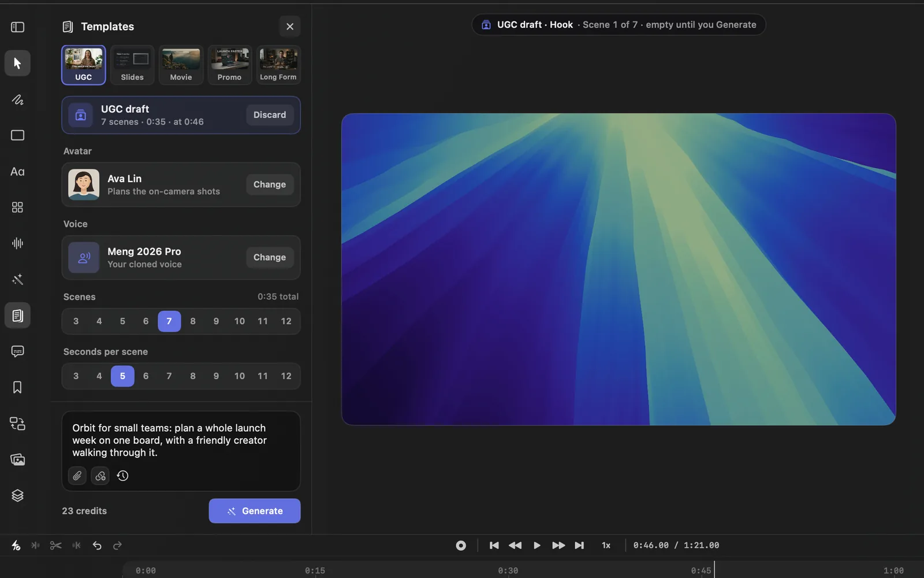This screenshot has height=578, width=924.
Task: Close the Templates panel
Action: (x=290, y=27)
